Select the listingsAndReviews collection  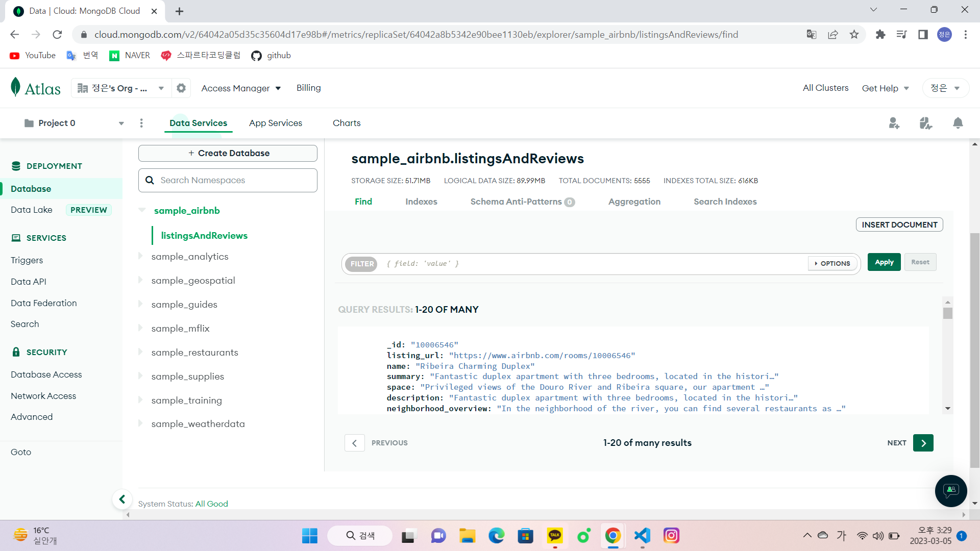point(204,235)
